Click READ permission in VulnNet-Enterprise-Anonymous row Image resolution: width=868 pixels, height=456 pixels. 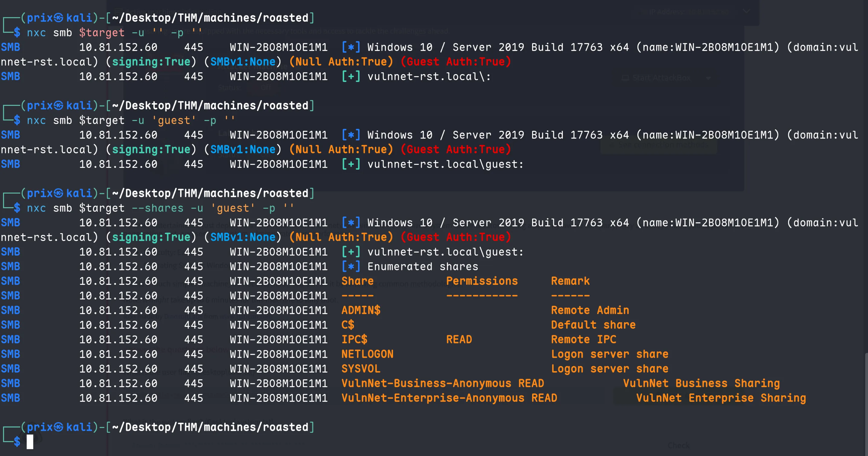pyautogui.click(x=544, y=398)
